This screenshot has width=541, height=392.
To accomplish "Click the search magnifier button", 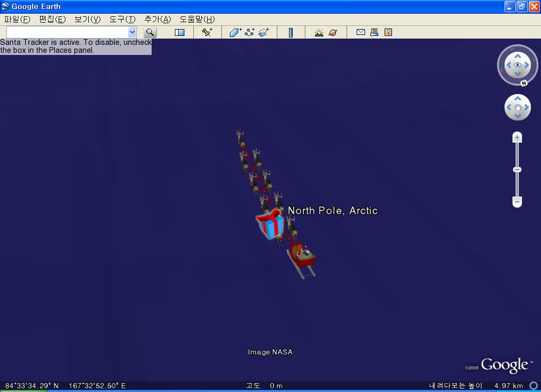I will 150,32.
